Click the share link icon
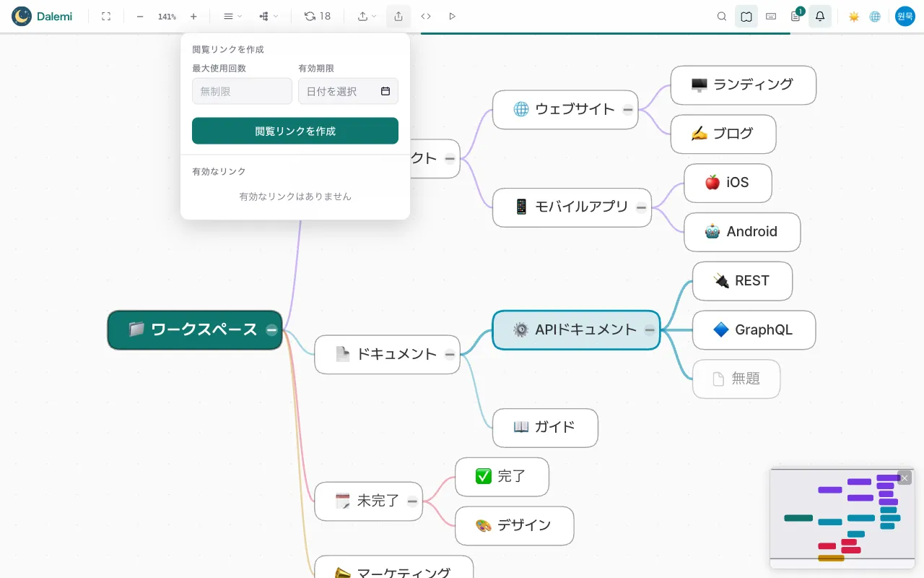The height and width of the screenshot is (578, 924). [398, 16]
